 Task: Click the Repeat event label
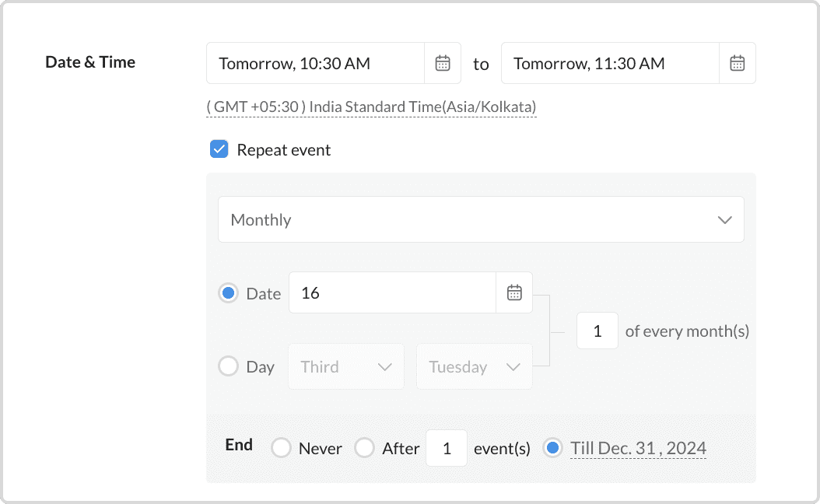284,150
